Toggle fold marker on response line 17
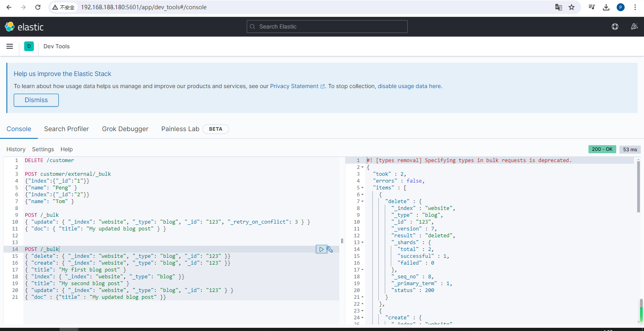This screenshot has height=331, width=644. (362, 270)
